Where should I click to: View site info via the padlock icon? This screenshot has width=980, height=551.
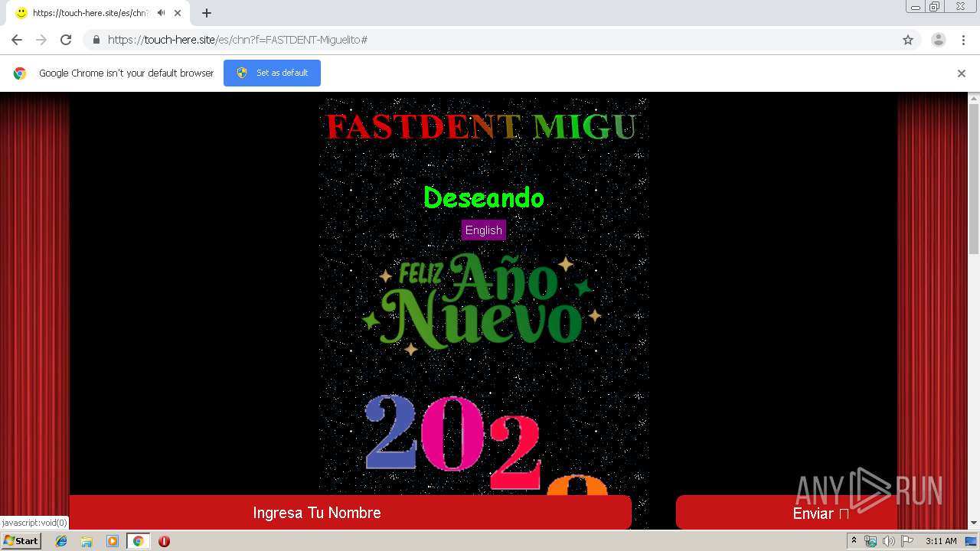click(x=96, y=40)
